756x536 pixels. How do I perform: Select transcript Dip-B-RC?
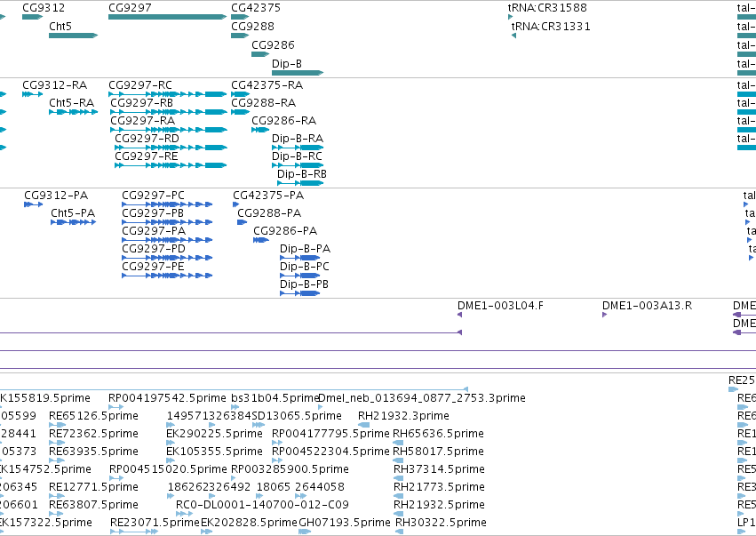tap(298, 165)
